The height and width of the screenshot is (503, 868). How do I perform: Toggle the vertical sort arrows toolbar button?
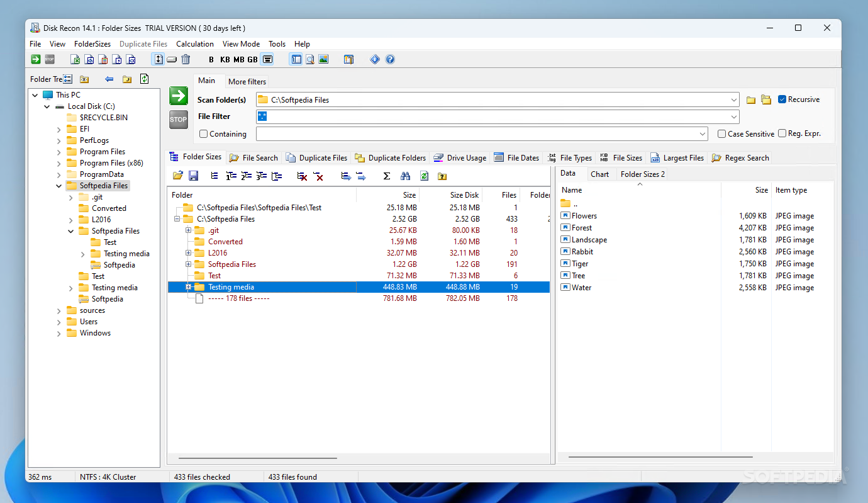point(159,59)
